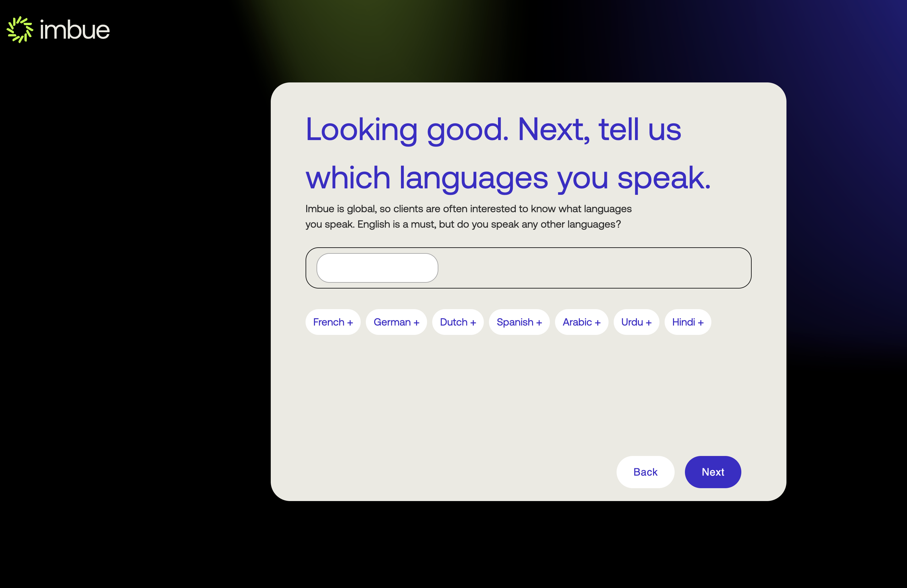
Task: Click the Dutch language suggestion chip
Action: pos(458,322)
